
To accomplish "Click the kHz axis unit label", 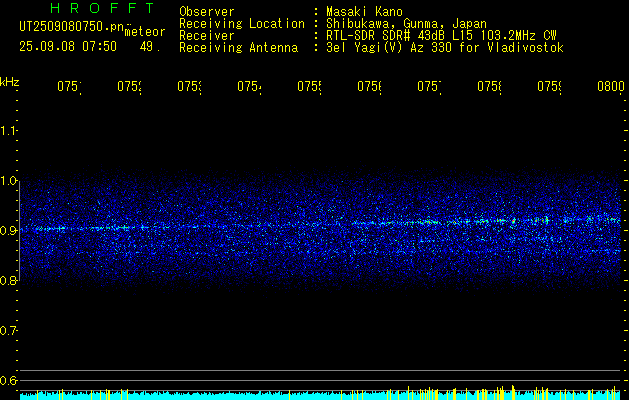I will point(10,82).
